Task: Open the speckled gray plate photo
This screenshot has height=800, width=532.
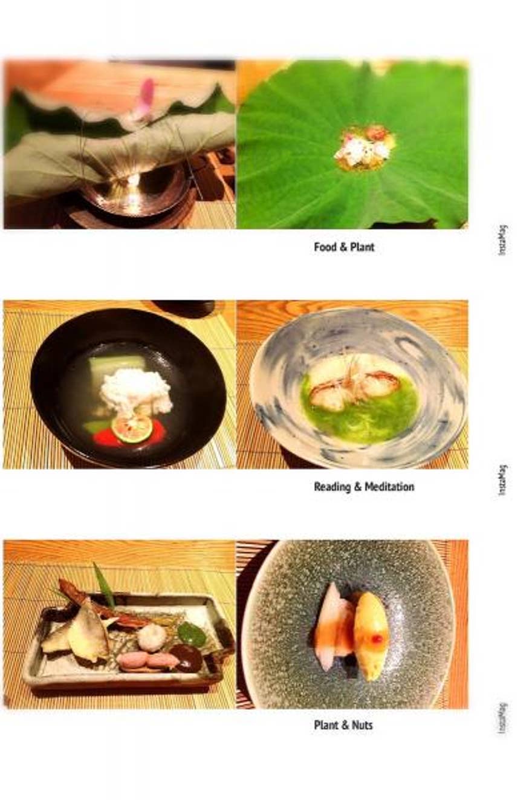Action: pyautogui.click(x=352, y=624)
